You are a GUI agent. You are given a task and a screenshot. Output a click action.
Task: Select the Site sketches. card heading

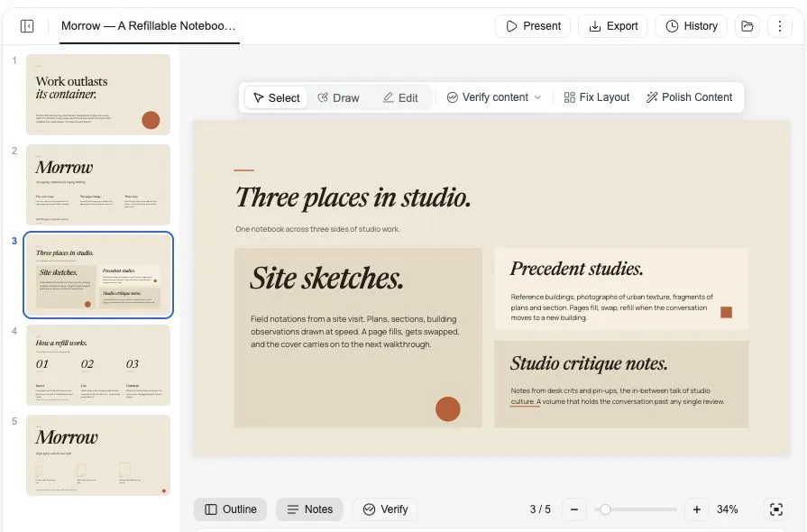[326, 279]
